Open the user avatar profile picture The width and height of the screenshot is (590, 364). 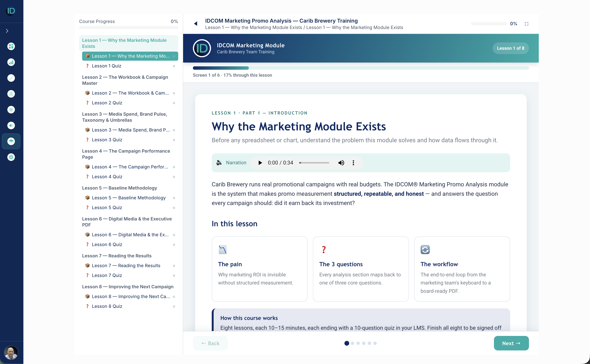(x=11, y=353)
